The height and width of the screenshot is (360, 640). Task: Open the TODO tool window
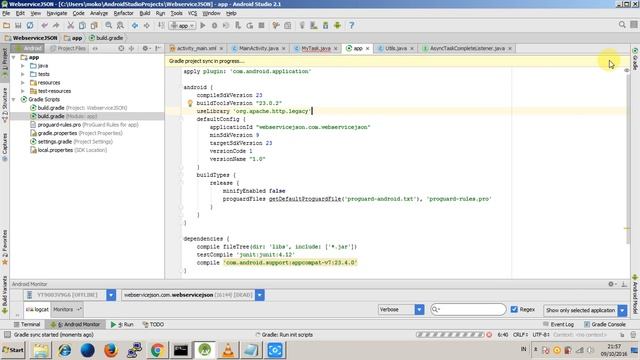coord(153,324)
